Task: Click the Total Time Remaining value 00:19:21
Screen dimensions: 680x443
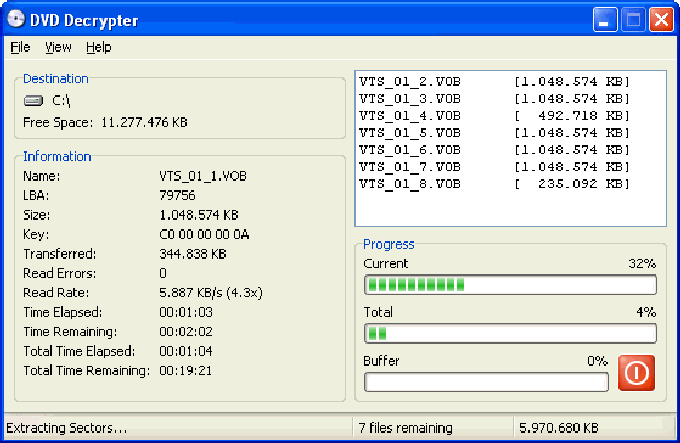Action: (x=186, y=371)
